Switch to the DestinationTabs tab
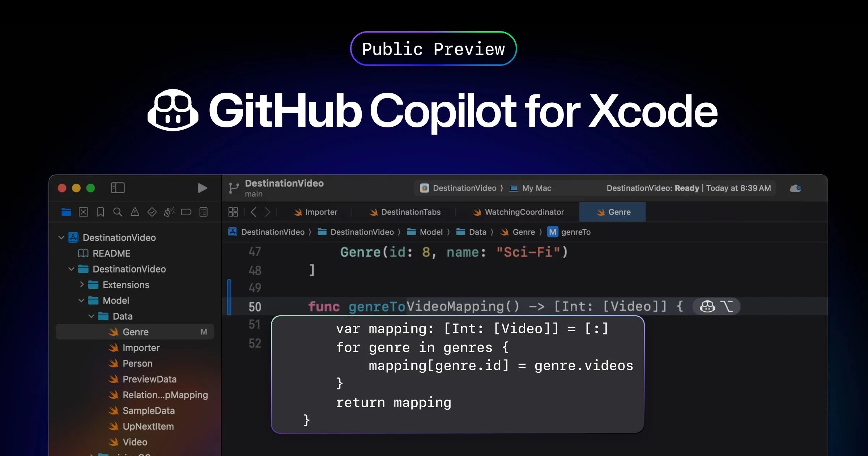 [411, 212]
